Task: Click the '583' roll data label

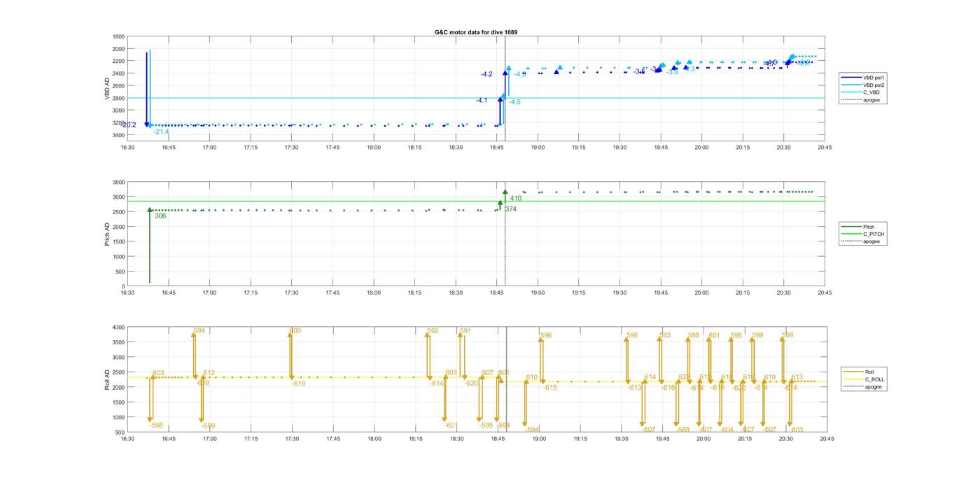Action: click(664, 336)
